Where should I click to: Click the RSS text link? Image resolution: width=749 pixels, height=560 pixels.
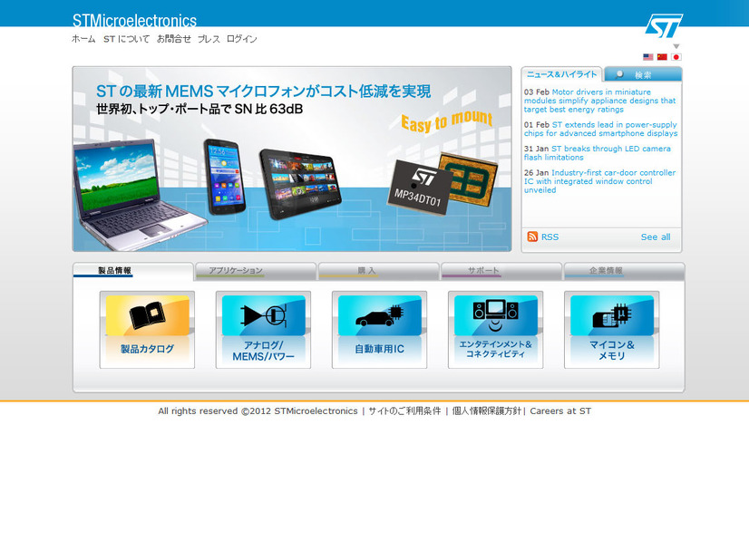(550, 237)
